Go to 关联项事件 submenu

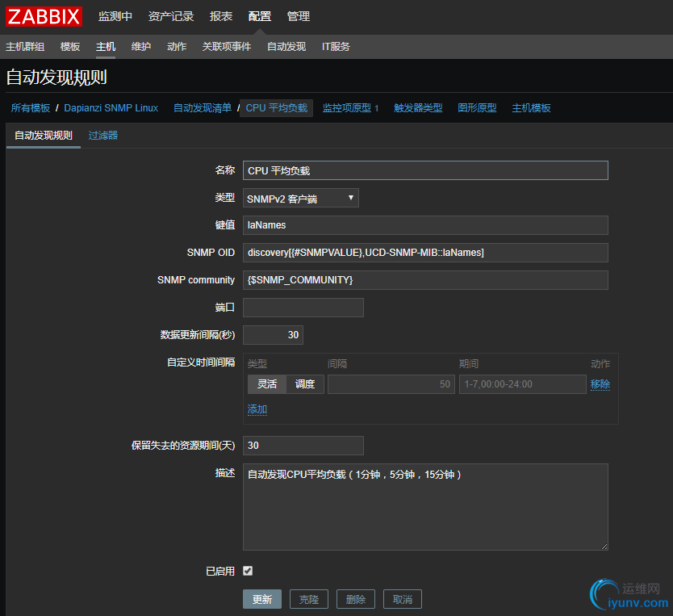[x=227, y=46]
